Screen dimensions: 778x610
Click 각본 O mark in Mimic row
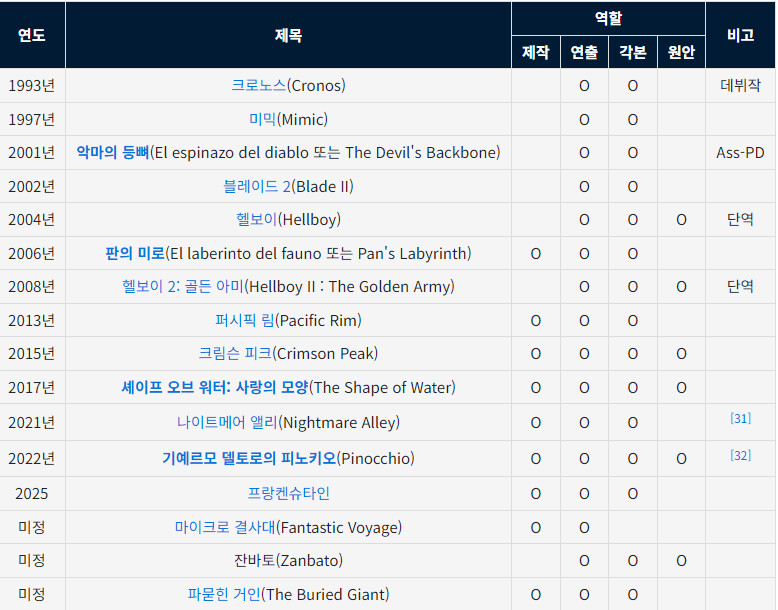[633, 119]
